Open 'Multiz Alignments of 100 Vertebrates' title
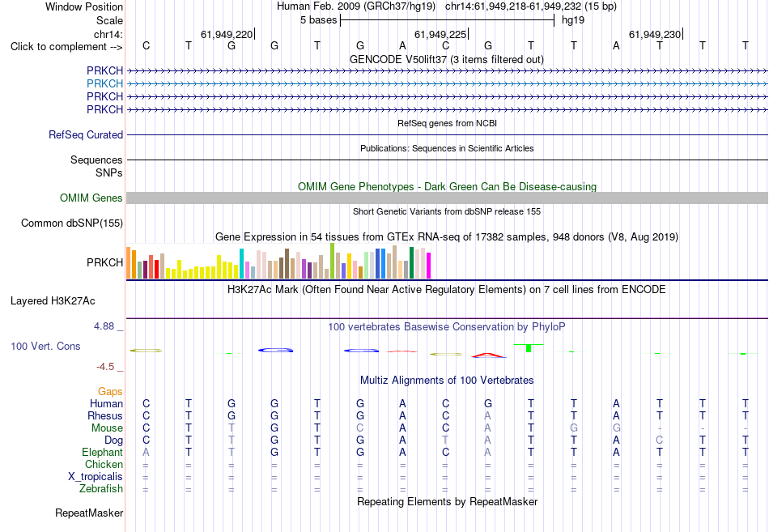This screenshot has height=532, width=769. coord(447,381)
